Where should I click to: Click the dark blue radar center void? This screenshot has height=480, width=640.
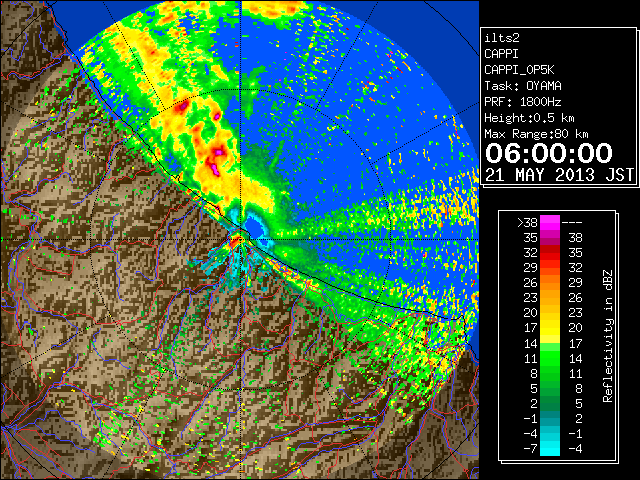(x=255, y=228)
